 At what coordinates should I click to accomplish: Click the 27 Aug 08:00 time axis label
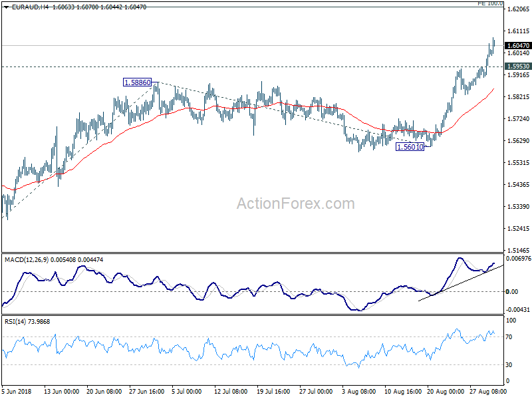click(x=488, y=391)
